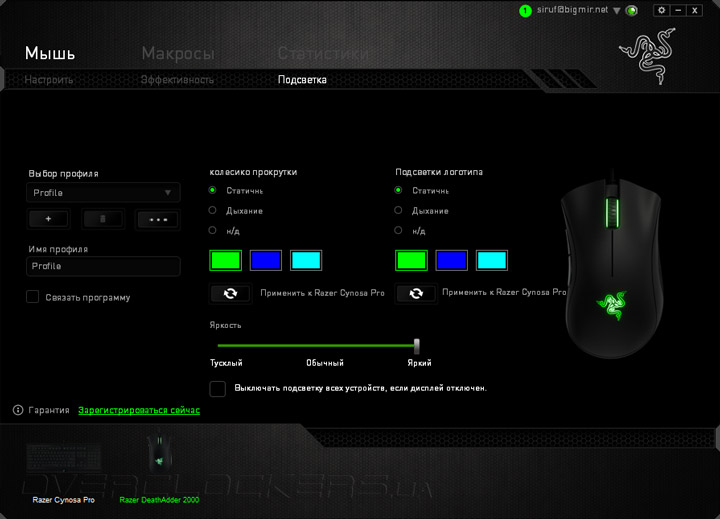Image resolution: width=720 pixels, height=519 pixels.
Task: Enable the Связать программу checkbox
Action: 33,297
